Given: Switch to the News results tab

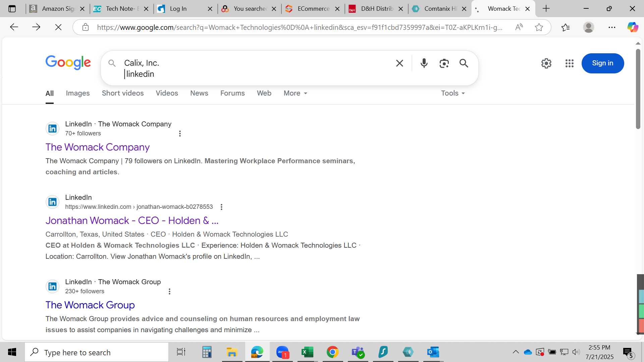Looking at the screenshot, I should [199, 94].
